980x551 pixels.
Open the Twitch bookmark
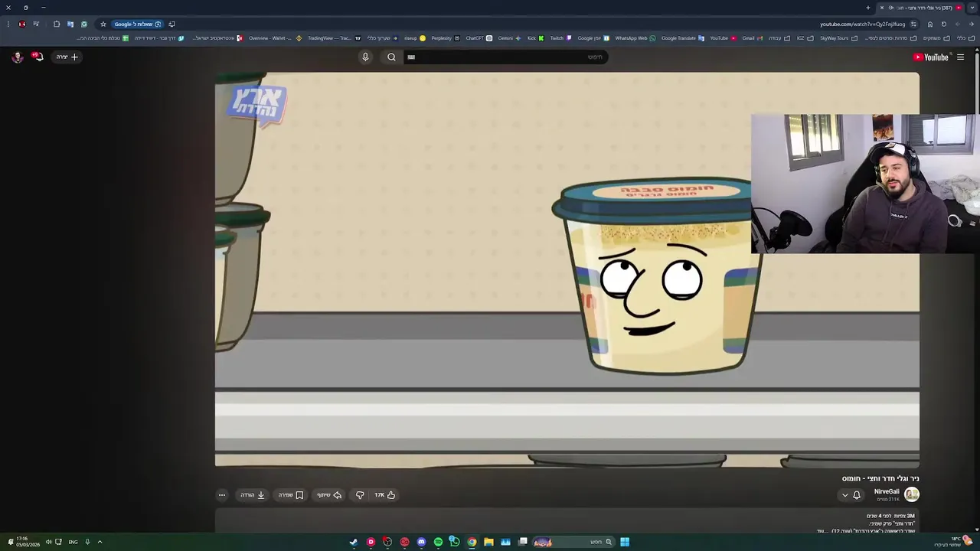tap(560, 38)
